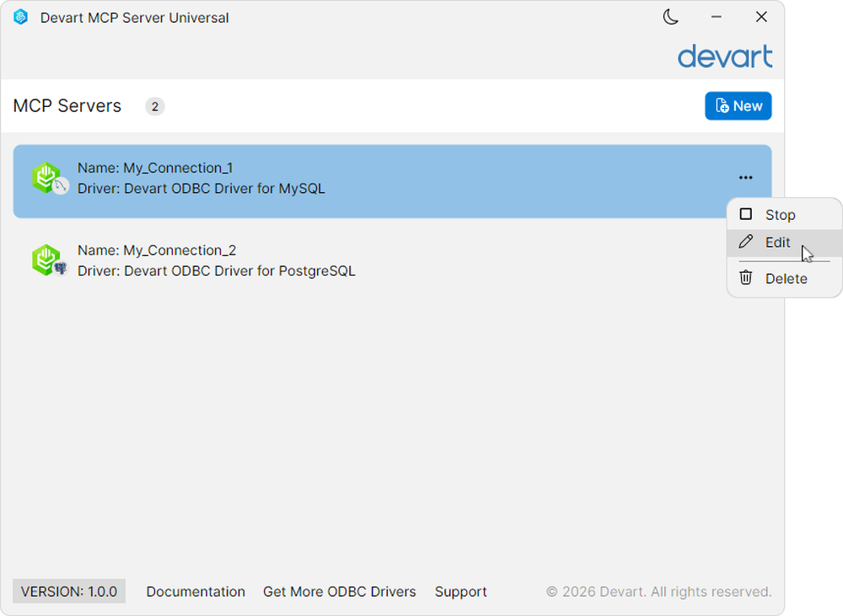This screenshot has width=843, height=616.
Task: Click the pencil Edit icon
Action: point(746,242)
